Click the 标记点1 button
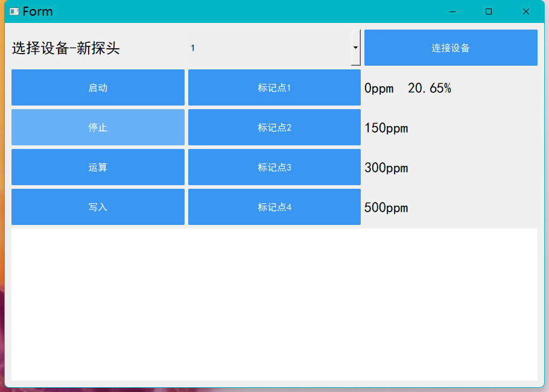 (x=274, y=87)
